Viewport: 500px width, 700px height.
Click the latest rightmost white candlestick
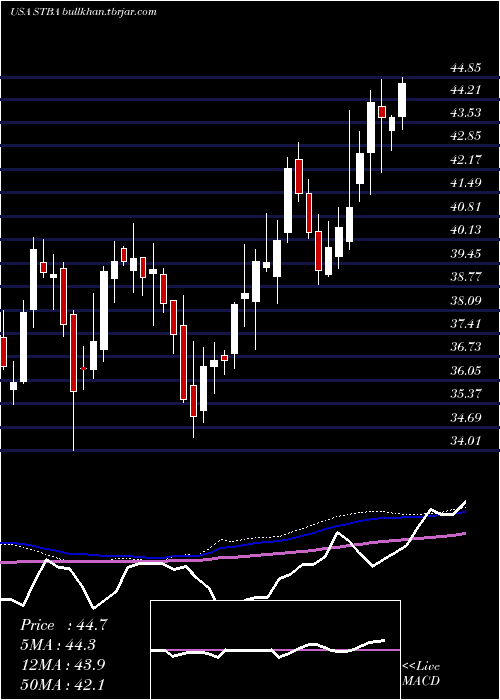pos(402,100)
